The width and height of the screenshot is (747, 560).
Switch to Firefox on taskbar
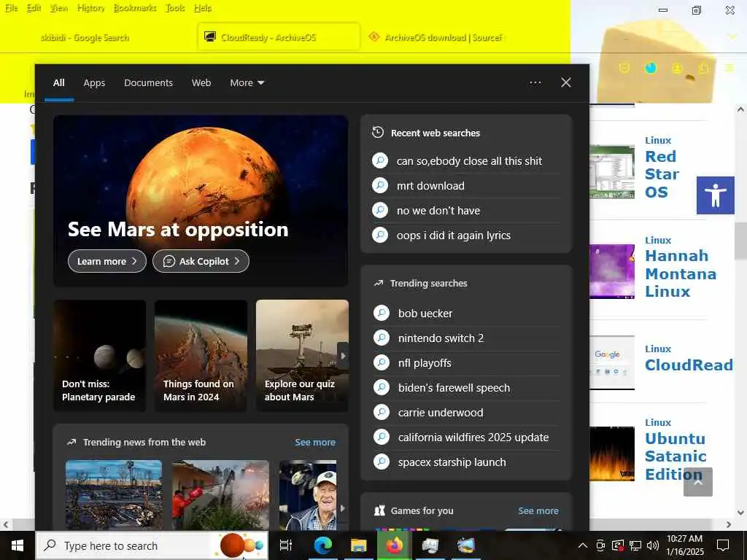[394, 545]
